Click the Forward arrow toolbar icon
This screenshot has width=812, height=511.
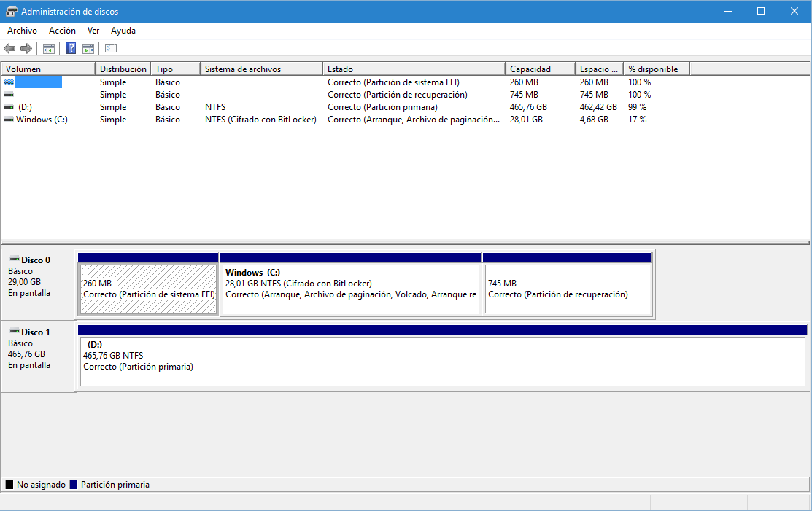click(26, 49)
